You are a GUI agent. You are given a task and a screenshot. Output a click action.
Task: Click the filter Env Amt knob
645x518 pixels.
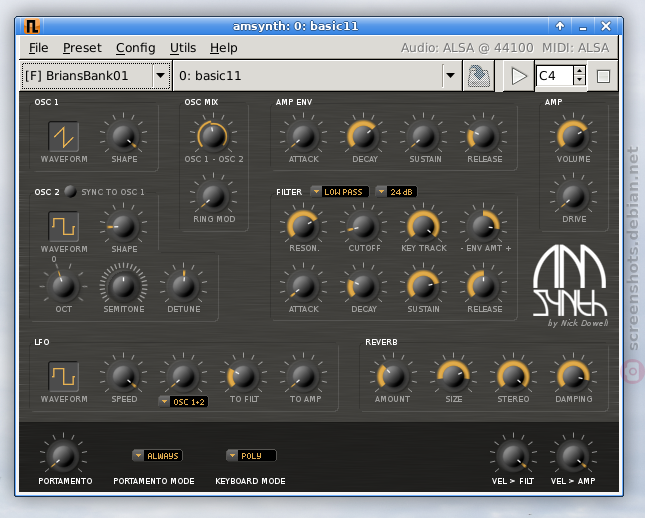pos(483,226)
